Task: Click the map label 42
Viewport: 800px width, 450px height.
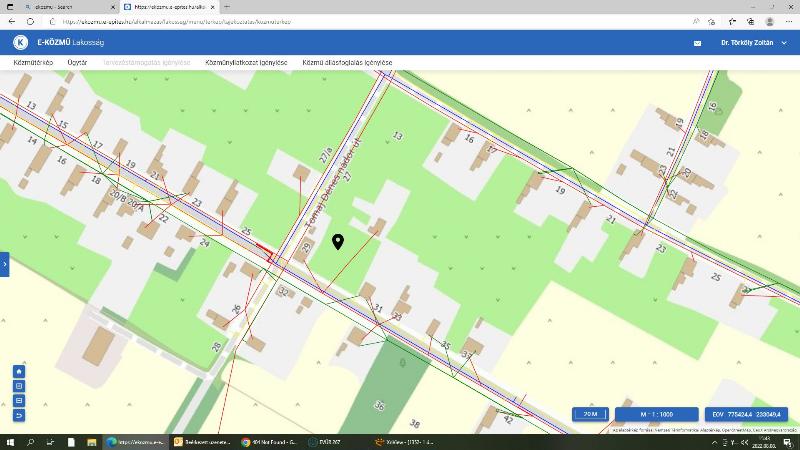Action: click(508, 419)
